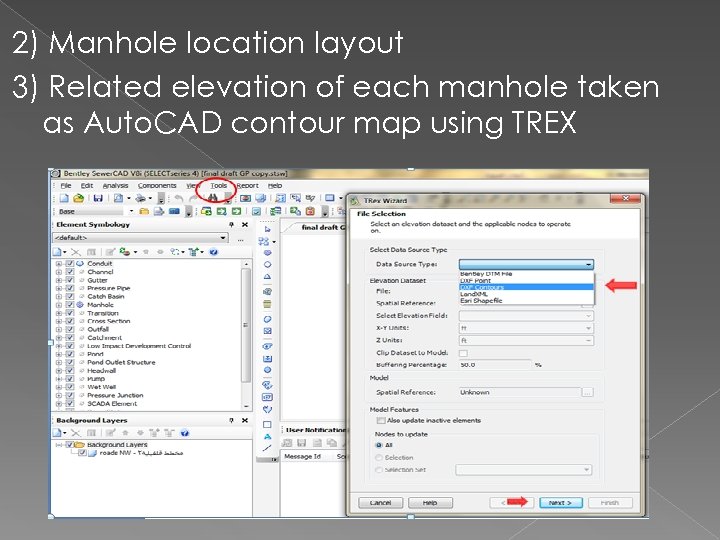Open the Selection Set dropdown
Viewport: 720px width, 540px height.
click(523, 470)
